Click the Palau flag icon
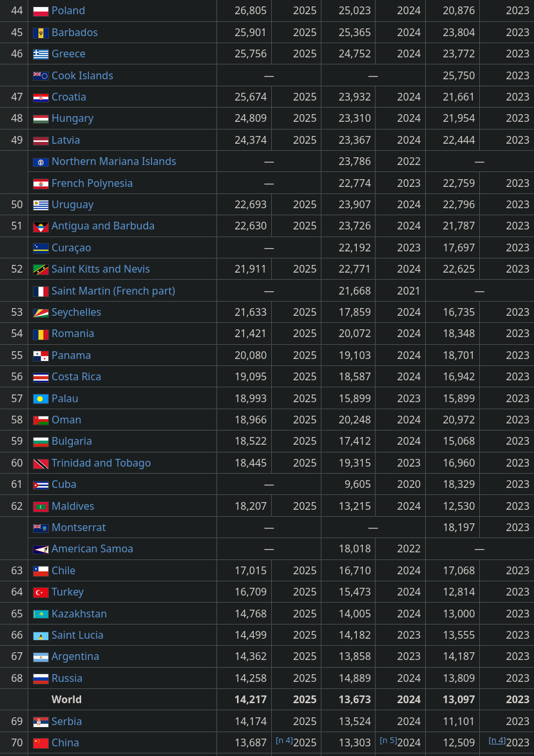 (41, 399)
